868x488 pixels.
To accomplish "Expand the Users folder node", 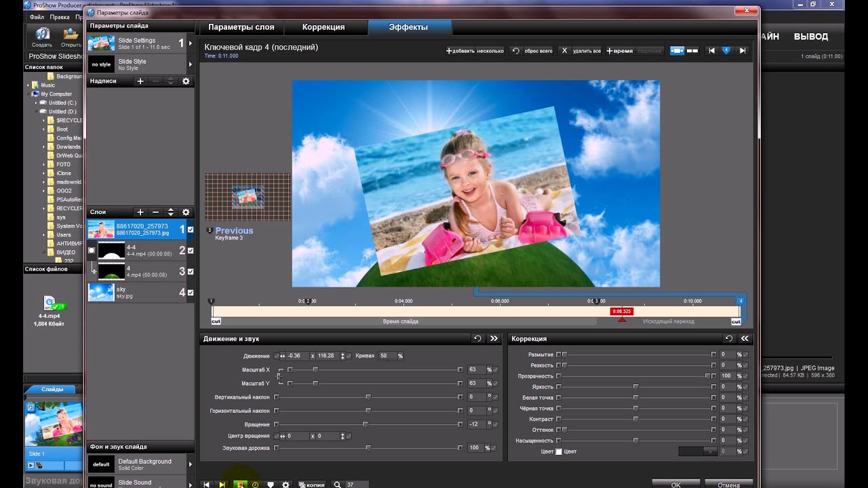I will (44, 235).
